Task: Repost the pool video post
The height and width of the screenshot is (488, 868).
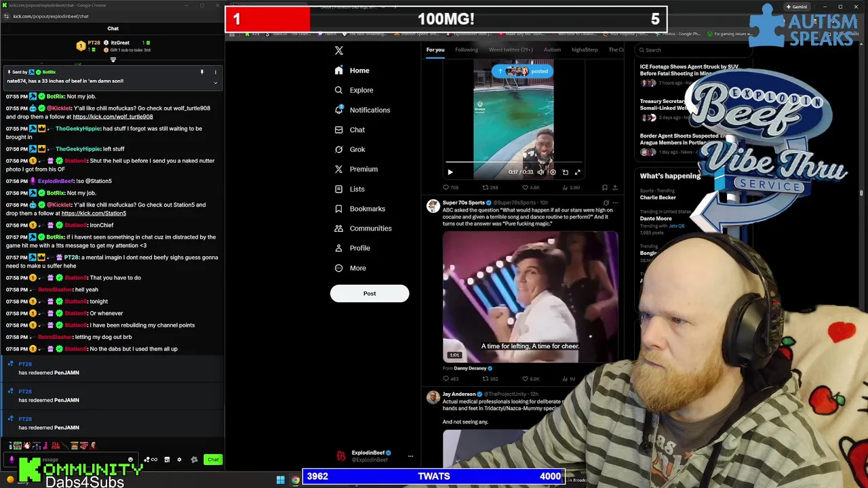Action: (490, 187)
